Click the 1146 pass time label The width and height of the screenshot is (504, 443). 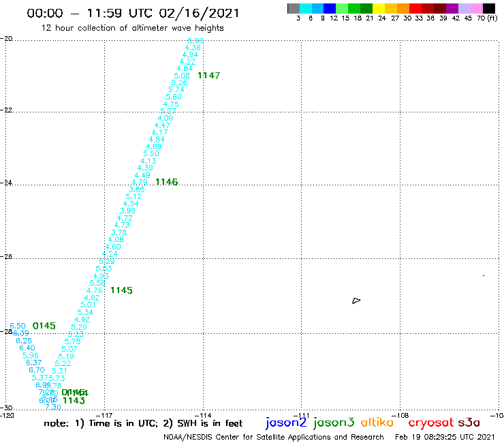point(166,182)
